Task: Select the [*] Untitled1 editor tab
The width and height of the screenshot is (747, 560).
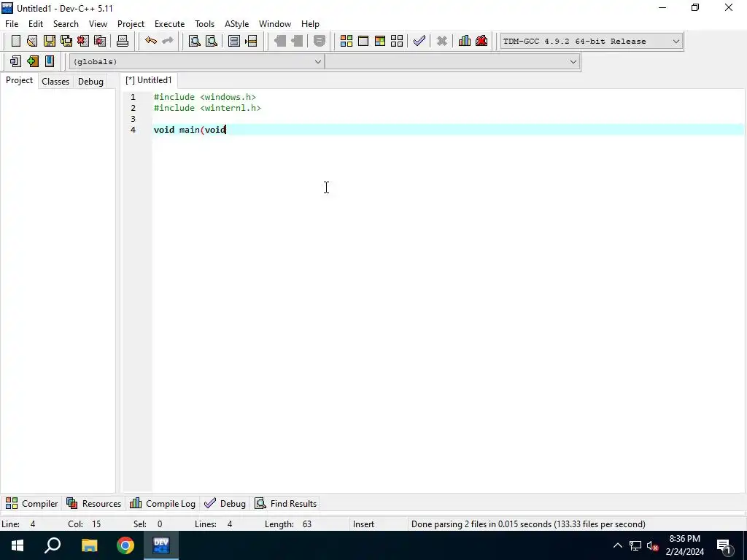Action: (149, 80)
